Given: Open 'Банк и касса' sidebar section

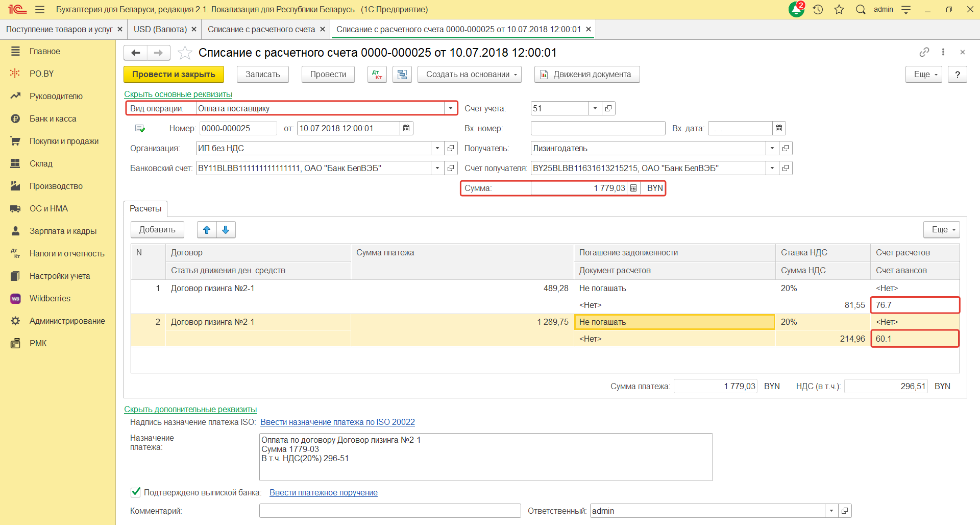Looking at the screenshot, I should pos(53,118).
